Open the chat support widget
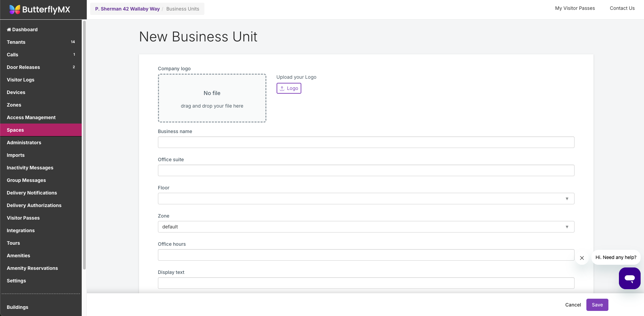The image size is (644, 316). point(629,278)
